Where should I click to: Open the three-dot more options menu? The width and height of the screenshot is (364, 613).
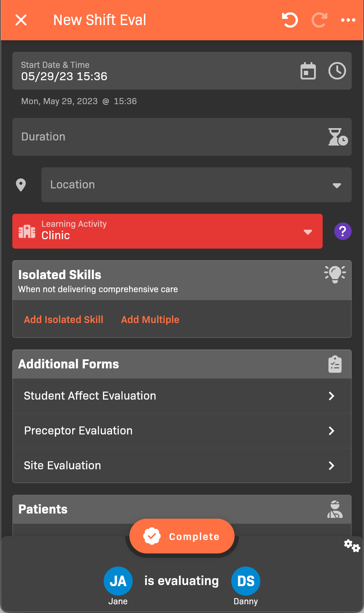(348, 20)
